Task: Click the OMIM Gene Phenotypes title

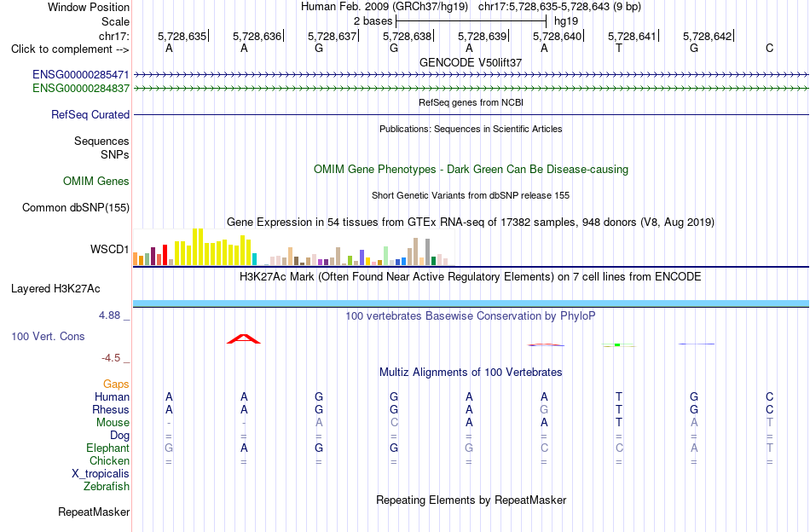Action: (472, 170)
